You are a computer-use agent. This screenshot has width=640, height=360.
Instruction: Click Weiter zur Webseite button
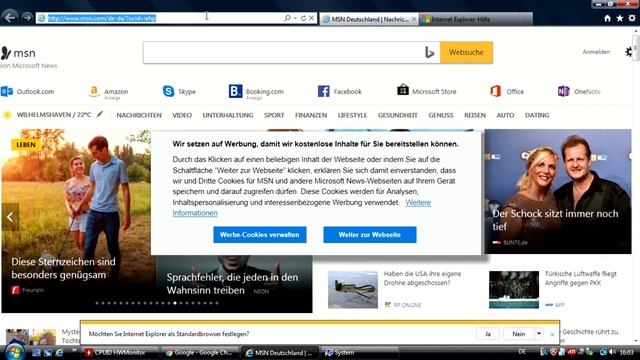tap(370, 235)
